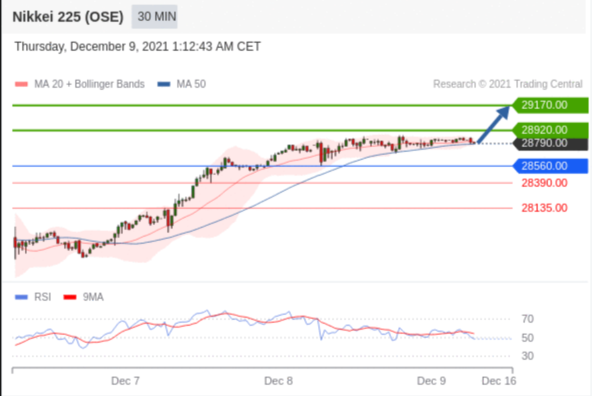Click the Nikkei 225 (OSE) title

click(68, 17)
